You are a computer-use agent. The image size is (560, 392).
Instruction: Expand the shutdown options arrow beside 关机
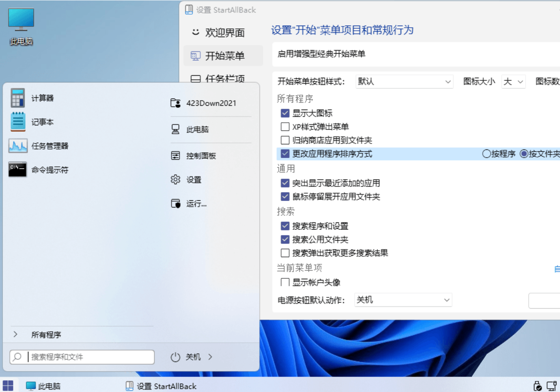[210, 357]
